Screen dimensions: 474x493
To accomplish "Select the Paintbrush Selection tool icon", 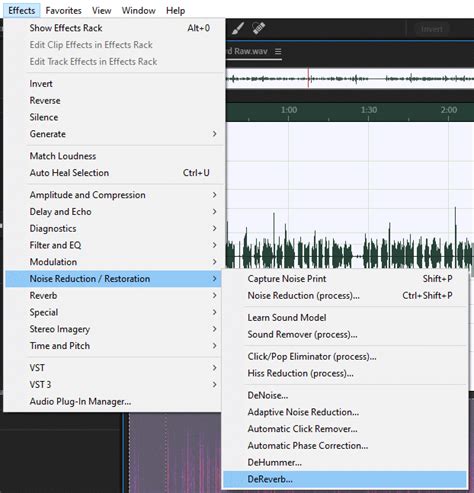I will [238, 28].
